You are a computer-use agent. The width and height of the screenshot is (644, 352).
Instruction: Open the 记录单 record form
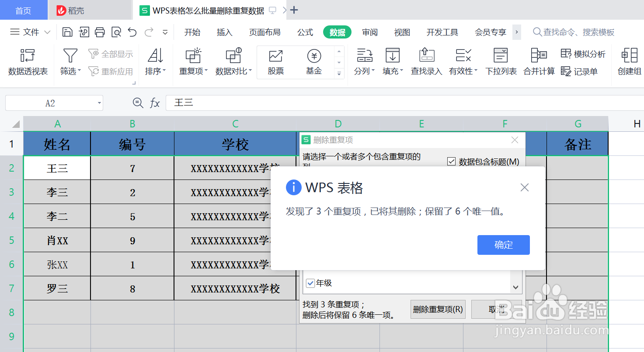[579, 71]
